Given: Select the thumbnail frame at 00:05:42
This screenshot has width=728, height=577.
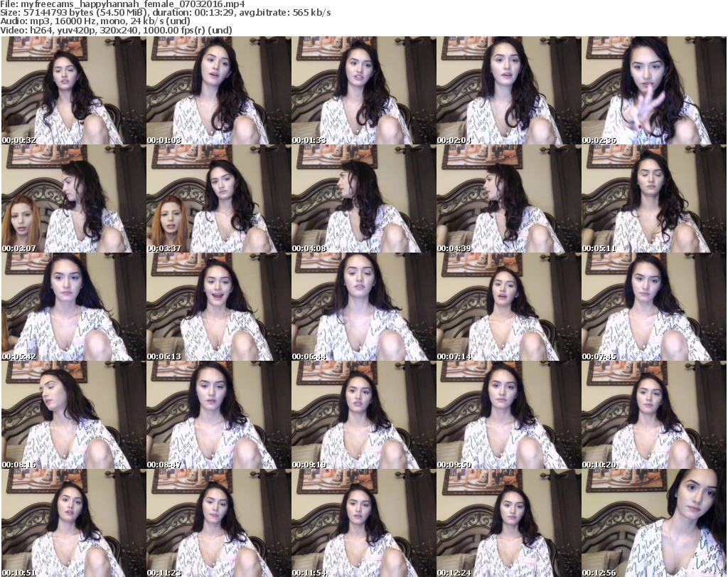Looking at the screenshot, I should point(74,307).
